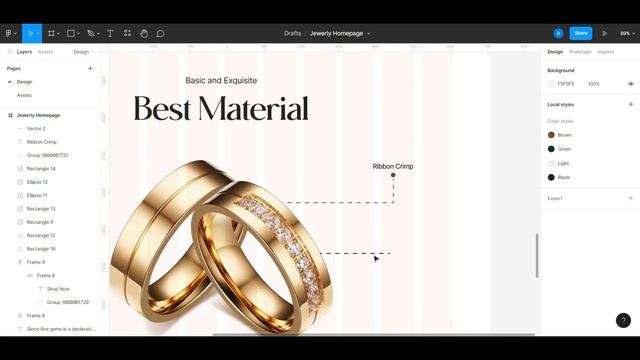The height and width of the screenshot is (360, 640).
Task: Click the Drafts breadcrumb link
Action: pos(292,33)
